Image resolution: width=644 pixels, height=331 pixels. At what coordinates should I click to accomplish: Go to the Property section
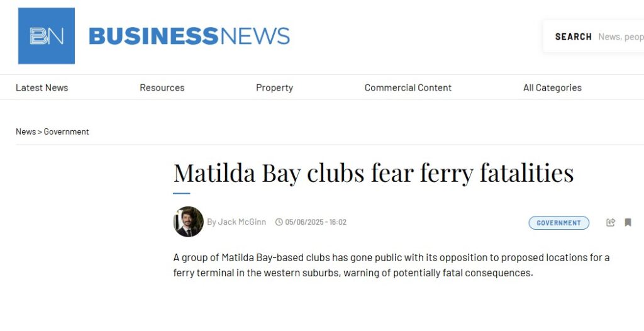pyautogui.click(x=274, y=87)
